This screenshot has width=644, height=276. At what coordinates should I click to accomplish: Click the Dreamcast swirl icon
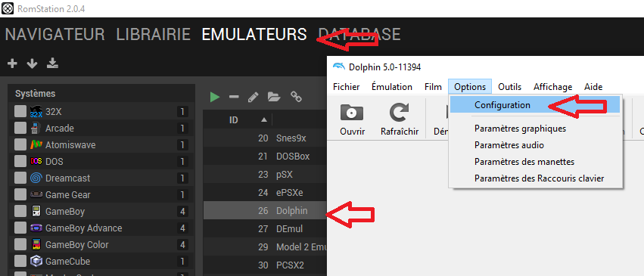click(x=36, y=178)
